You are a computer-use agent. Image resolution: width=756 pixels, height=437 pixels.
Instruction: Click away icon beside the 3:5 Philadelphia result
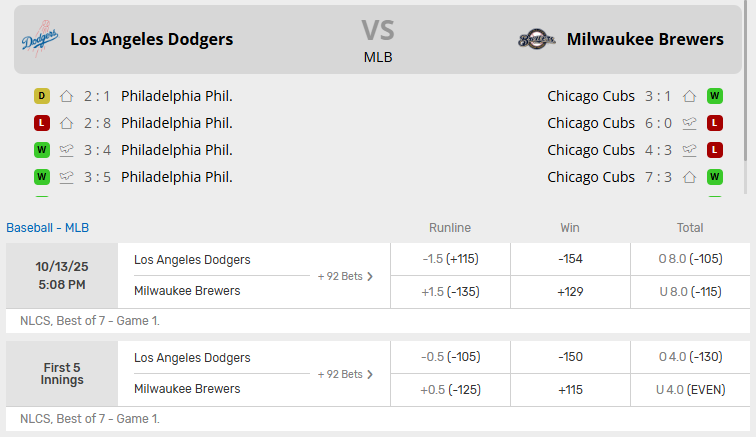tap(67, 177)
